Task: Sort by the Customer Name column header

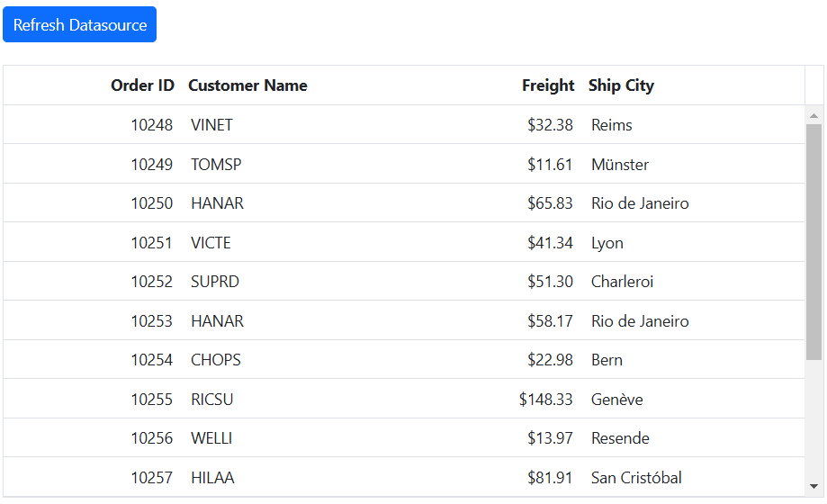Action: tap(247, 85)
